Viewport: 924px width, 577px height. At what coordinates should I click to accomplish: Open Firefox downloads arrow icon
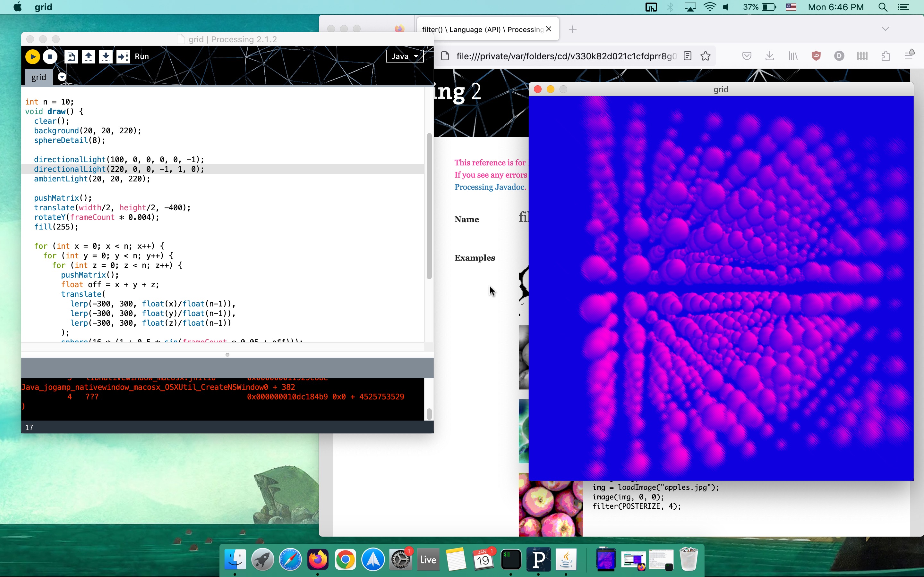click(770, 56)
